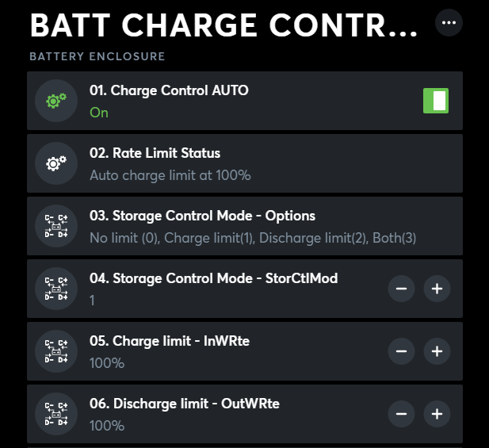
Task: Click the Storage Control Mode Options battery icon
Action: (56, 226)
